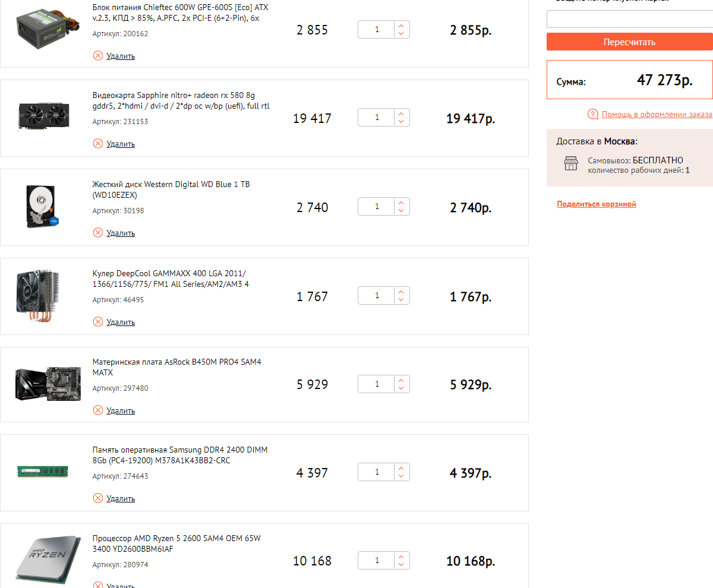
Task: Increase quantity of AMD Ryzen 5 2600
Action: 401,557
